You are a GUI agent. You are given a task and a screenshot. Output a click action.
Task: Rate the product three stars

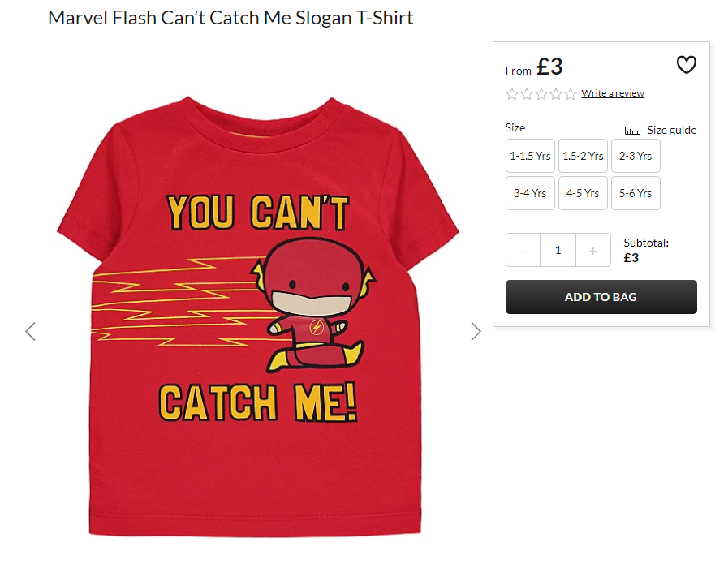point(541,94)
